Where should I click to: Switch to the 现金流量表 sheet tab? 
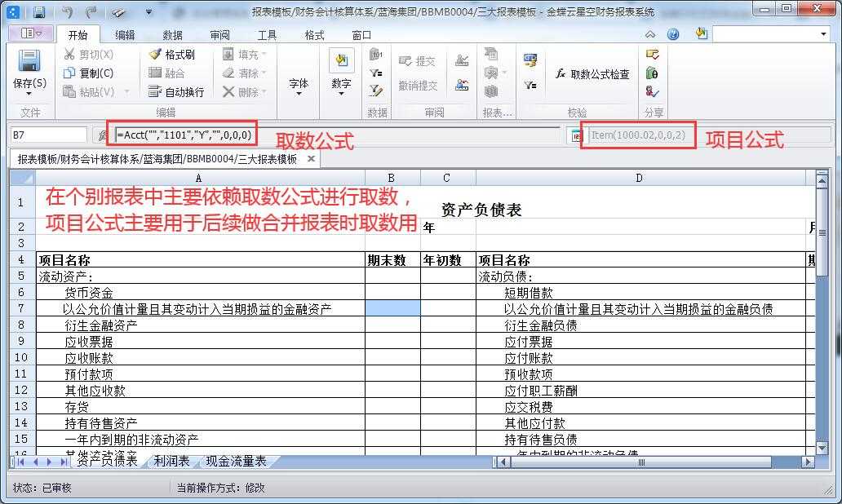coord(235,462)
